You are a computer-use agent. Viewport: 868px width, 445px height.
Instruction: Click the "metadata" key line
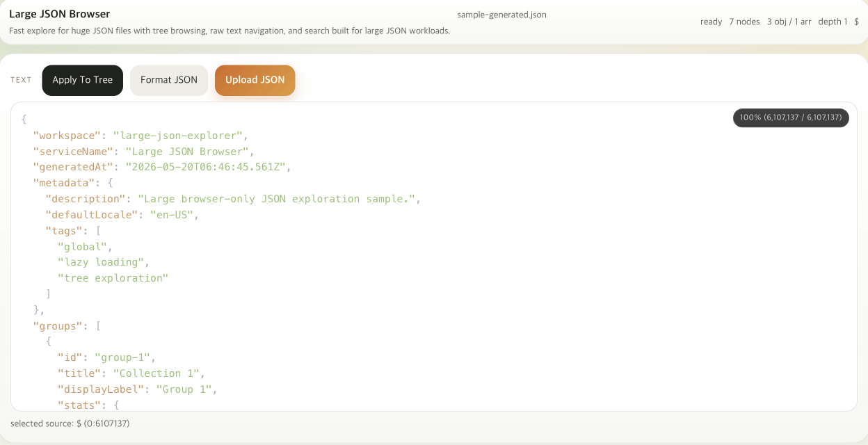[73, 183]
